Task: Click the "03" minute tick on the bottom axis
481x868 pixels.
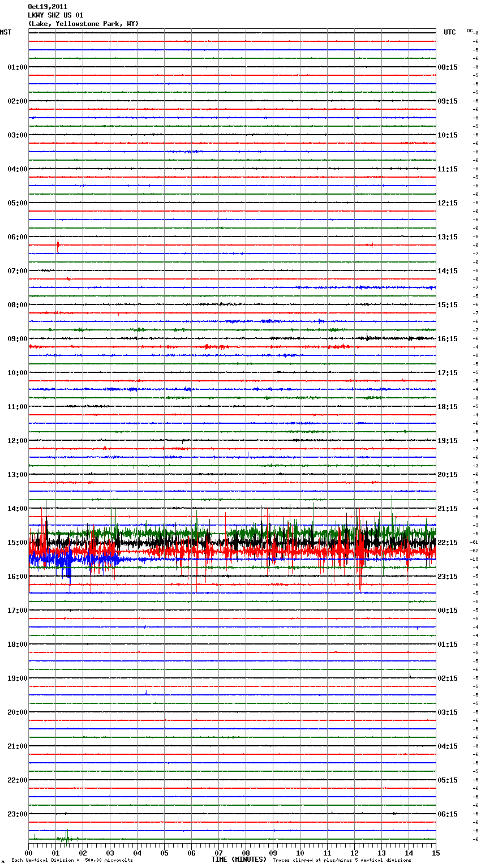Action: [x=110, y=853]
